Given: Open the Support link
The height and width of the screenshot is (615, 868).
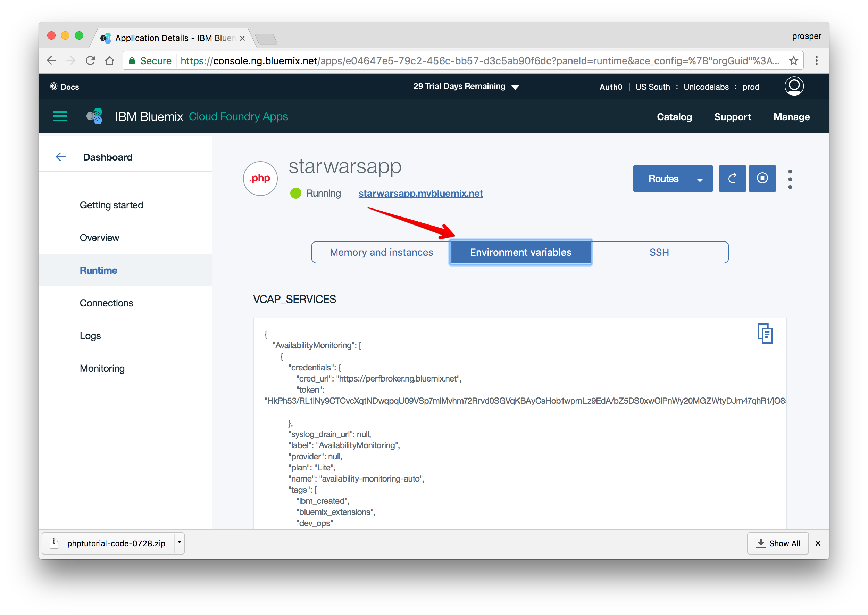Looking at the screenshot, I should tap(732, 117).
